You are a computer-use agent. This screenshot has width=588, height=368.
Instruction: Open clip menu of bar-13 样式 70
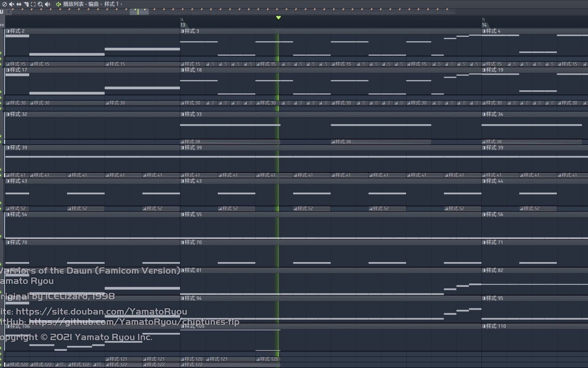(x=182, y=242)
